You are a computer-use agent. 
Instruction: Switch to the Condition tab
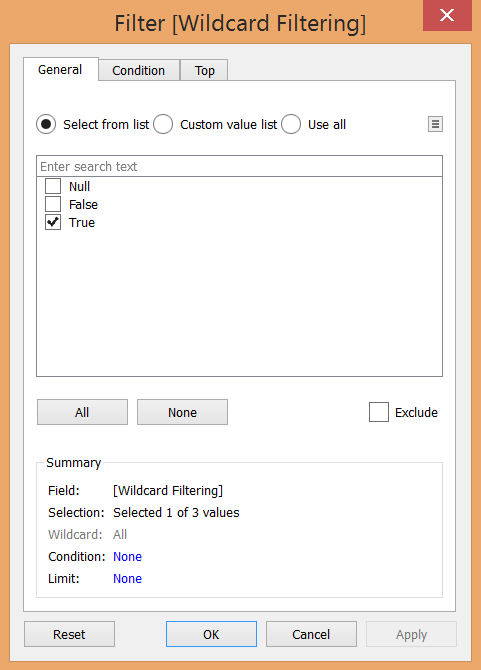coord(139,70)
